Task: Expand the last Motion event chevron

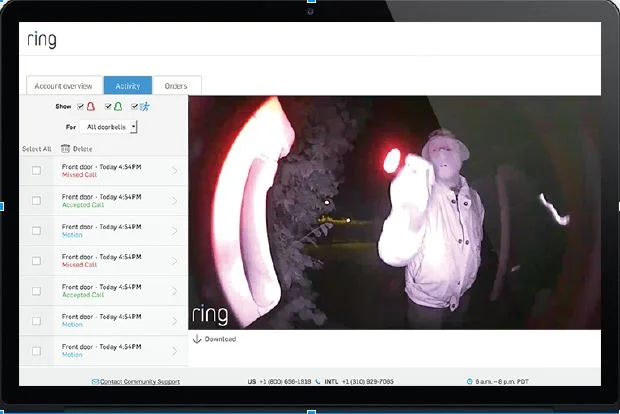Action: [x=174, y=351]
